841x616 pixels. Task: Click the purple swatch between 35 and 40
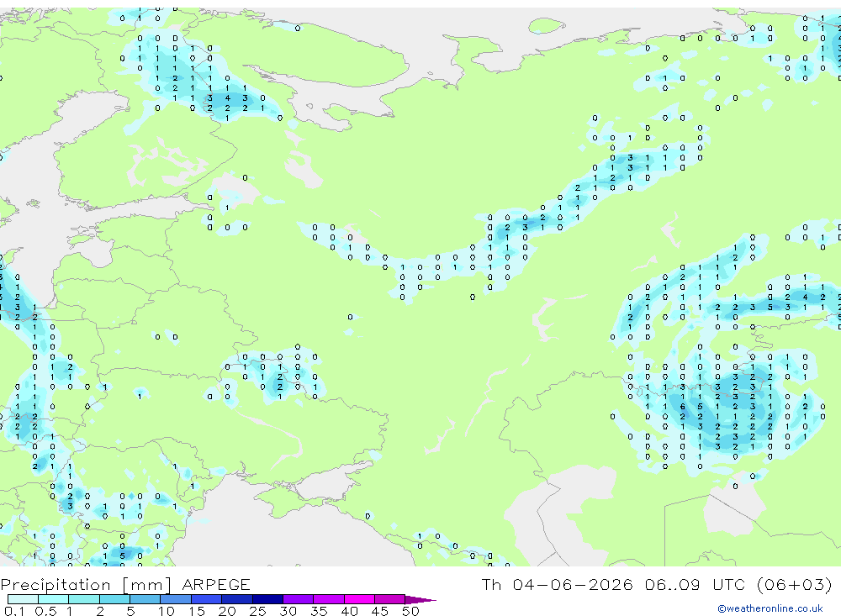pos(329,599)
